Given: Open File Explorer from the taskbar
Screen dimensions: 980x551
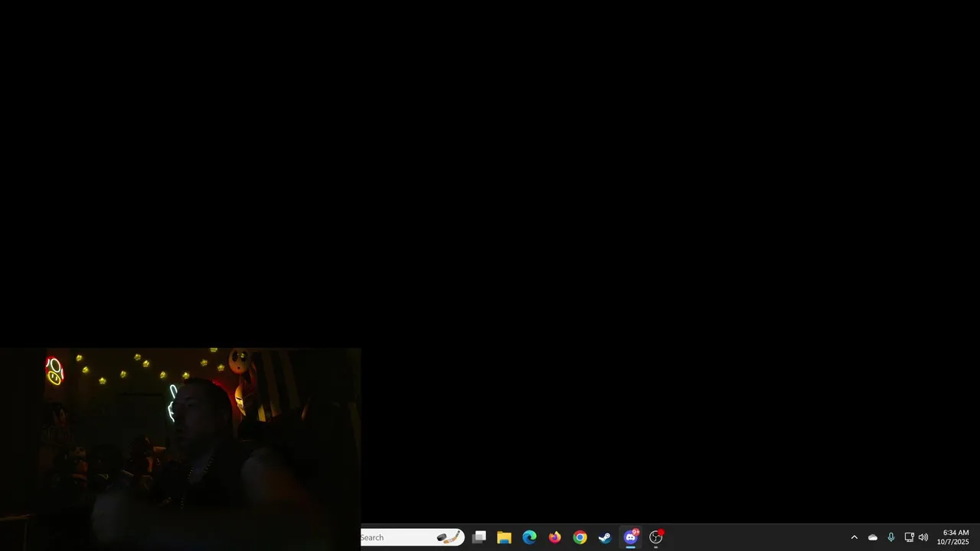Looking at the screenshot, I should tap(504, 537).
